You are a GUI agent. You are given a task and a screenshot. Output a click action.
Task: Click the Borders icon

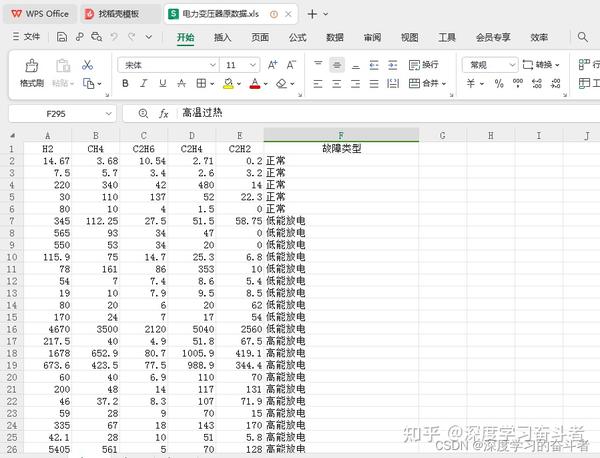coord(201,83)
